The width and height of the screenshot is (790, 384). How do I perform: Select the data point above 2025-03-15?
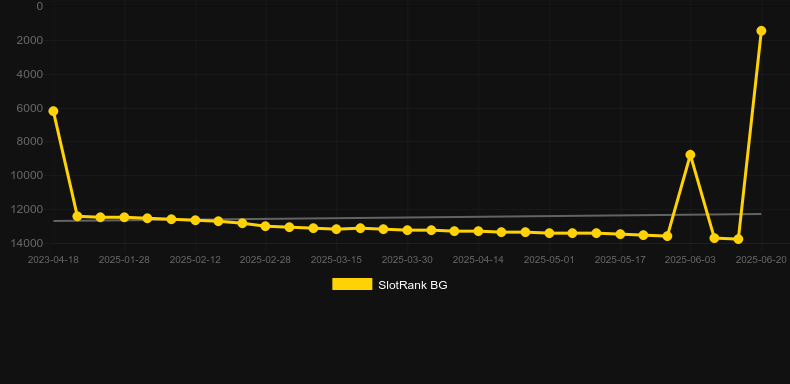337,229
